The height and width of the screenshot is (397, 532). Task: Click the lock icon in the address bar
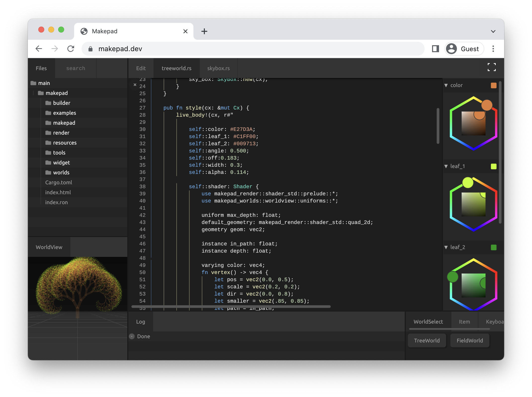(x=90, y=49)
